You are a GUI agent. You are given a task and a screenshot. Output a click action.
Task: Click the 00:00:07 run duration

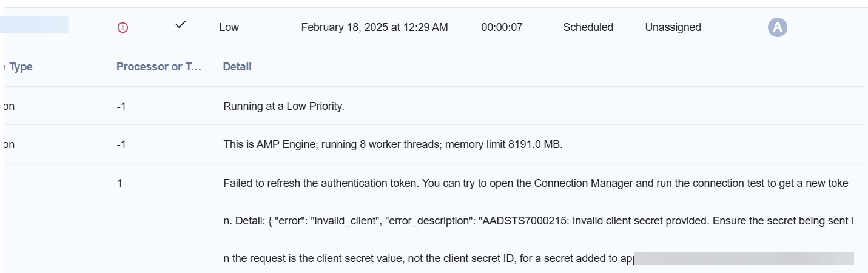point(502,27)
